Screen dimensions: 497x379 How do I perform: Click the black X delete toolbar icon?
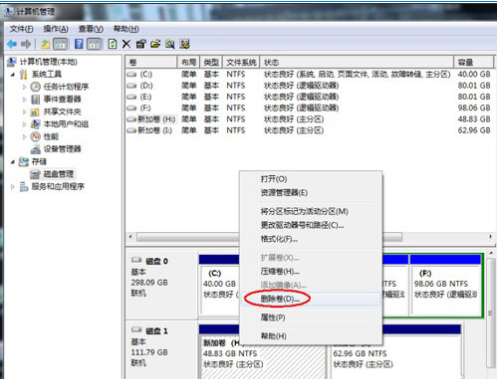point(126,44)
